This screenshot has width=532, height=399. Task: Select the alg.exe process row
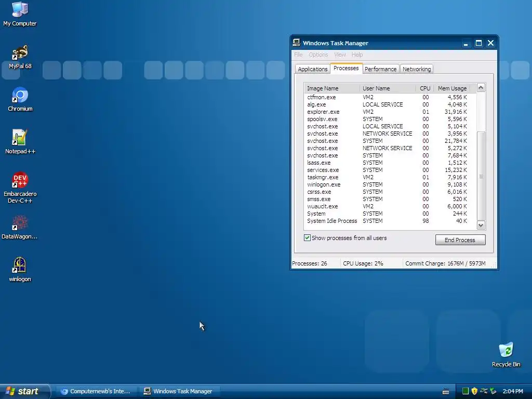click(390, 104)
